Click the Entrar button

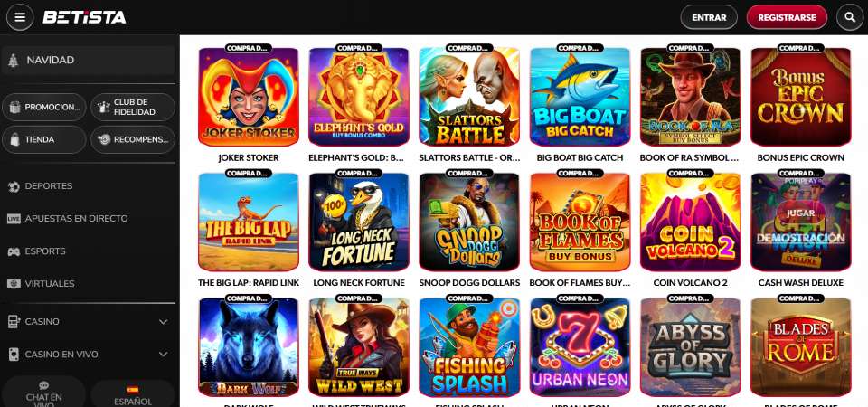click(x=709, y=17)
